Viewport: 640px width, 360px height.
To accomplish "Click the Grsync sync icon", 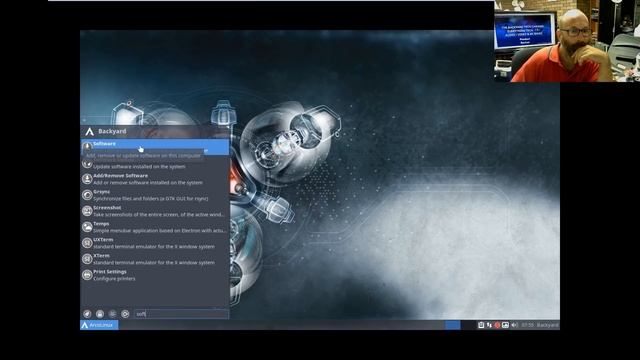I will (x=87, y=195).
